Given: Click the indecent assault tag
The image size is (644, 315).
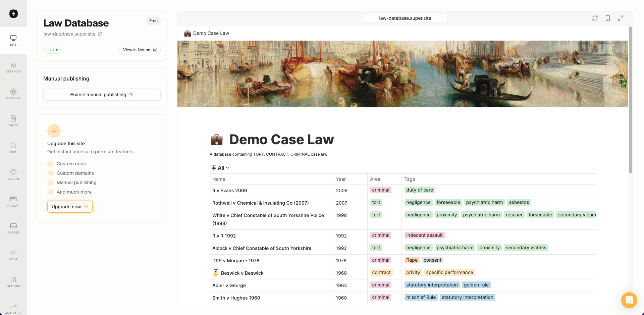Looking at the screenshot, I should [424, 235].
